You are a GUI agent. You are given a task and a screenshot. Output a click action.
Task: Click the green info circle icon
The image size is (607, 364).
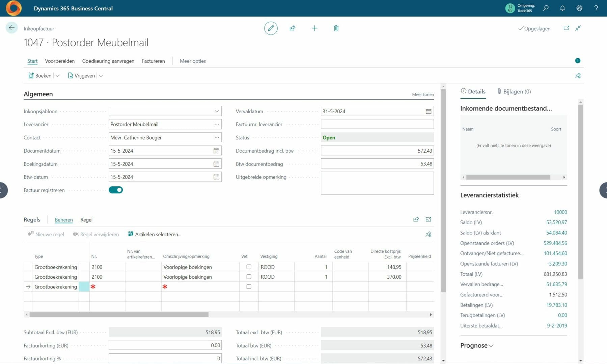click(578, 61)
